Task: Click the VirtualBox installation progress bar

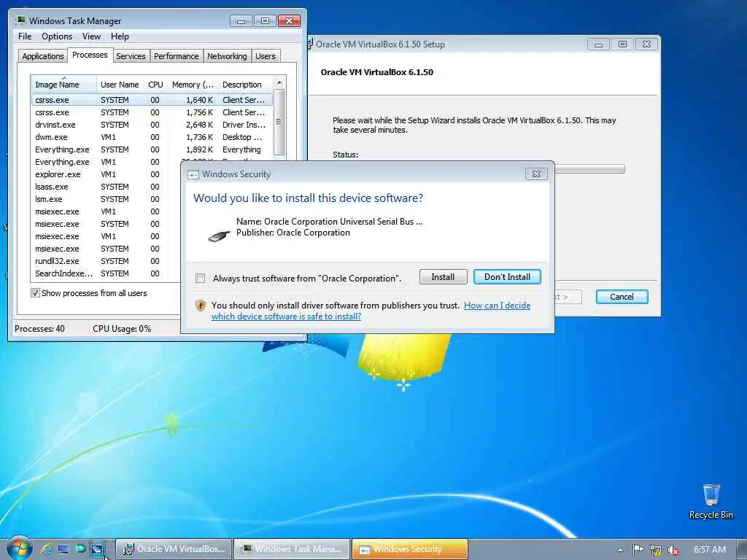Action: pos(589,168)
